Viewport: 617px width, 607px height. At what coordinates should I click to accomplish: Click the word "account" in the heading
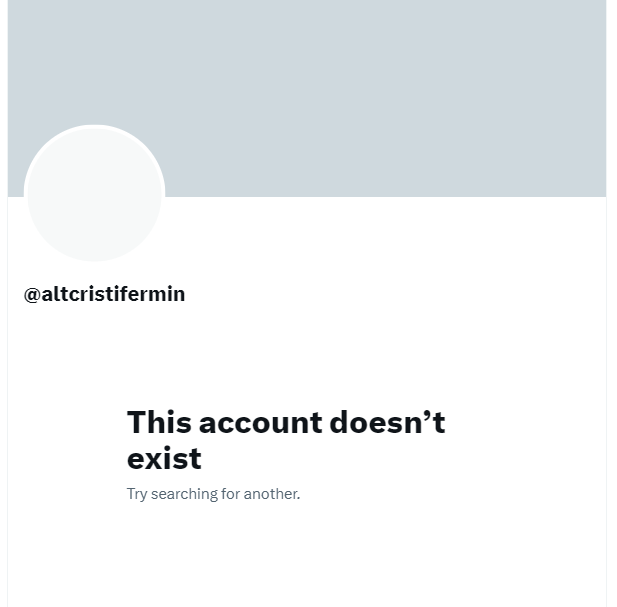click(260, 423)
